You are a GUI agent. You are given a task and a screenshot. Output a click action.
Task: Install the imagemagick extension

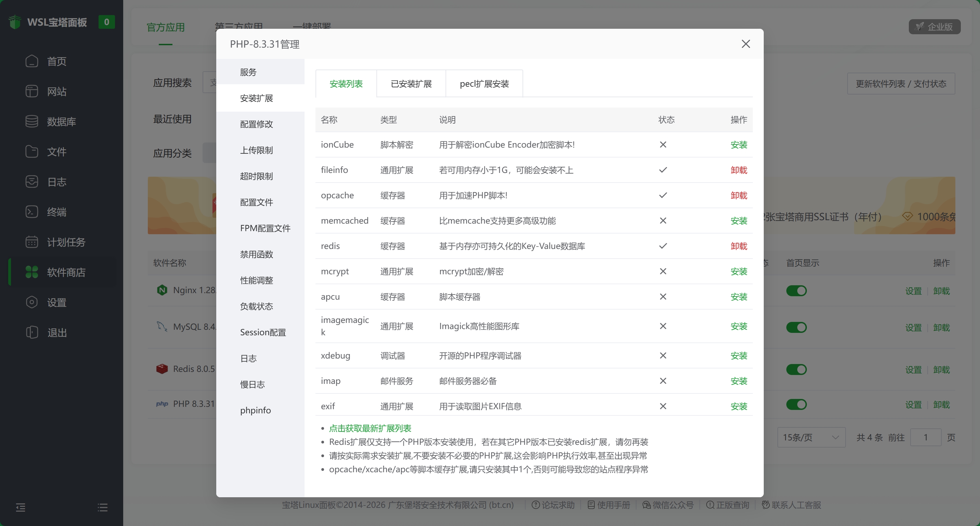pos(739,326)
